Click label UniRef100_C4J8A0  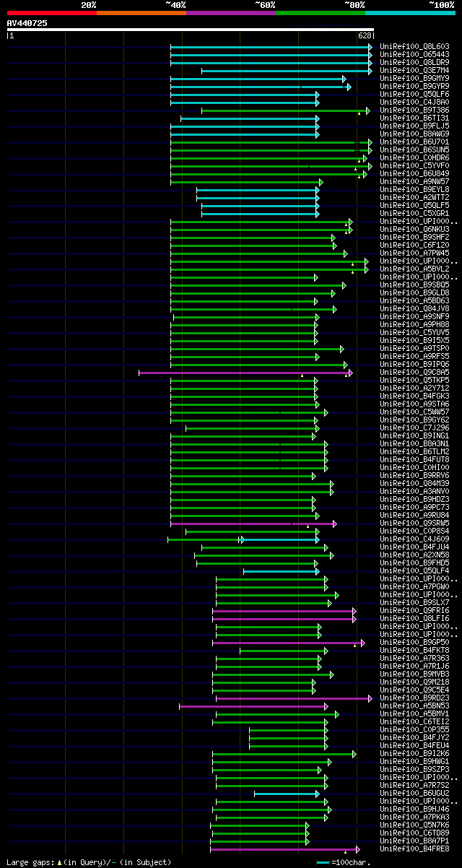point(414,102)
